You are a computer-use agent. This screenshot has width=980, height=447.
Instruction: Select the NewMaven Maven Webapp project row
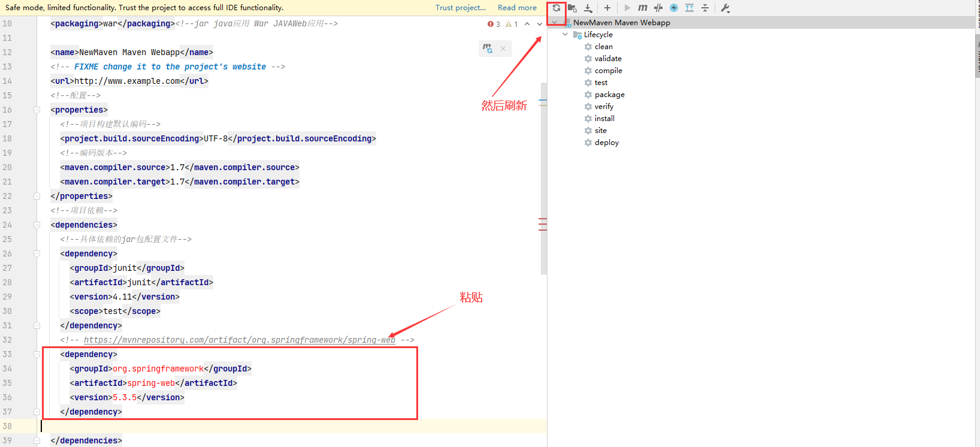761,23
